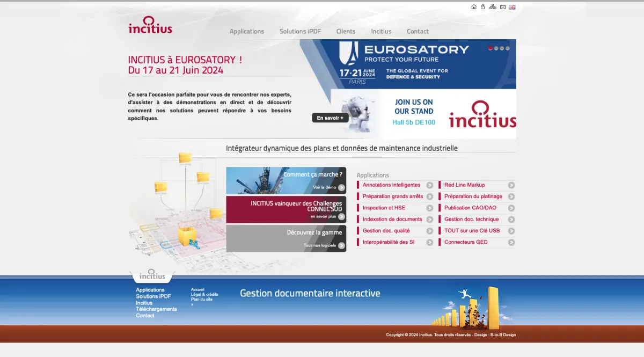Open Annotations intelligentes link
The image size is (644, 357).
[391, 185]
